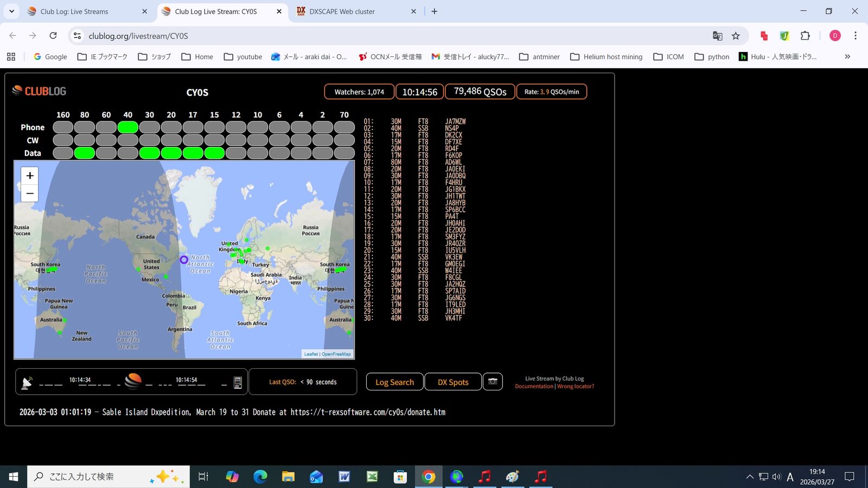The image size is (868, 488).
Task: Click the Windows search input box
Action: 108,477
